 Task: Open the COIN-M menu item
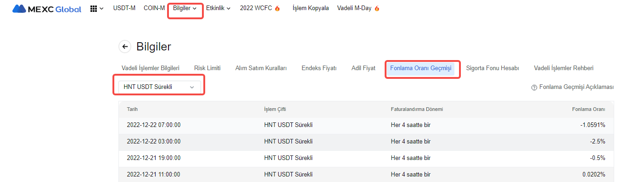point(154,8)
